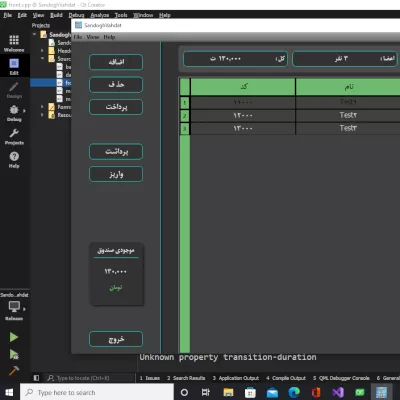Screen dimensions: 400x400
Task: Open the Office app from the taskbar
Action: point(316,392)
